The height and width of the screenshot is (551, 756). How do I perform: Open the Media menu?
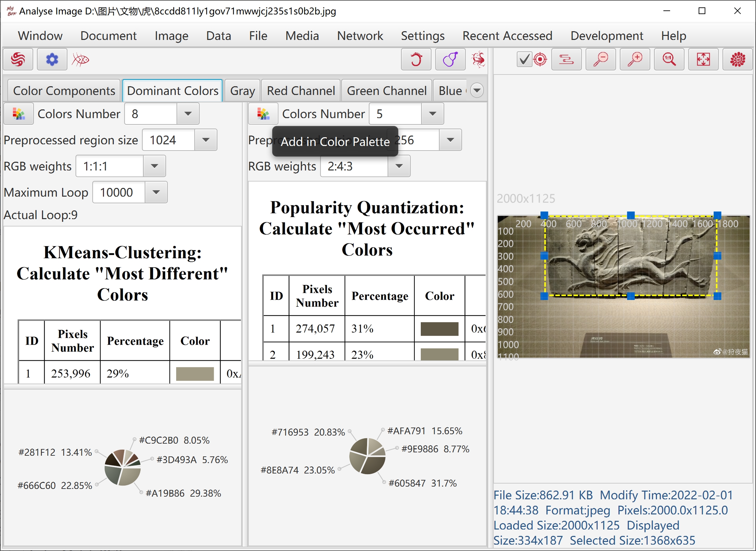pos(302,36)
